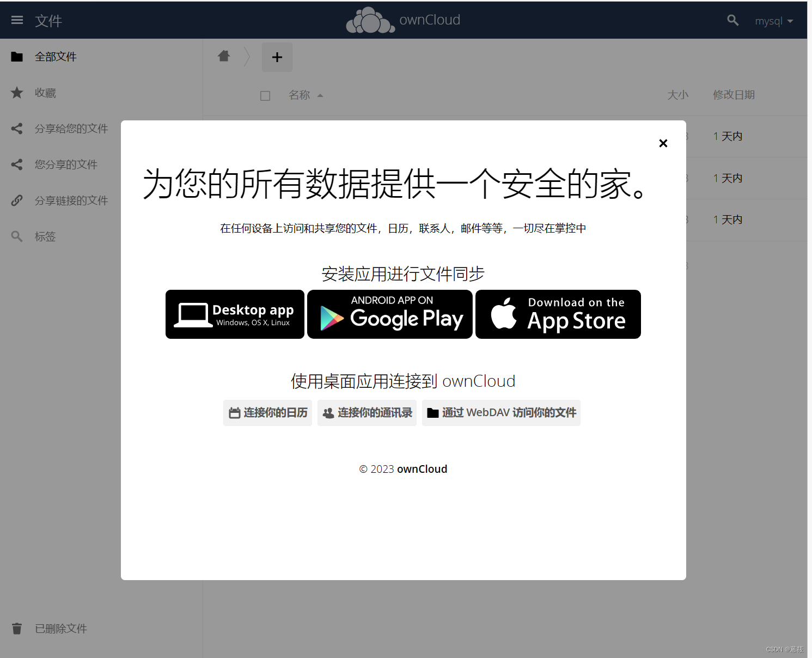The width and height of the screenshot is (812, 658).
Task: Close the welcome dialog
Action: (663, 143)
